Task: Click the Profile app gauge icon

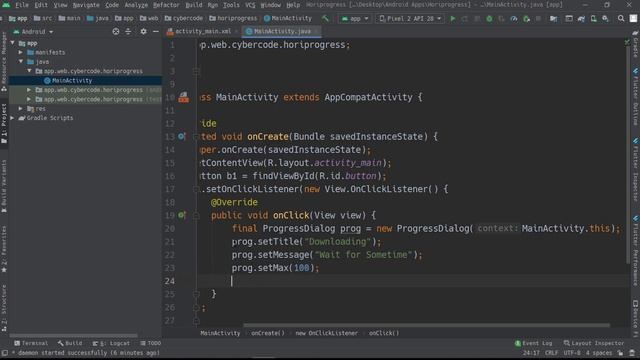Action: pyautogui.click(x=514, y=19)
